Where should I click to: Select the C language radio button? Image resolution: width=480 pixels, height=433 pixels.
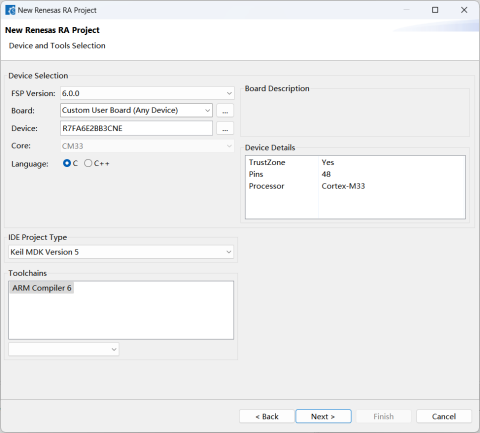(67, 163)
